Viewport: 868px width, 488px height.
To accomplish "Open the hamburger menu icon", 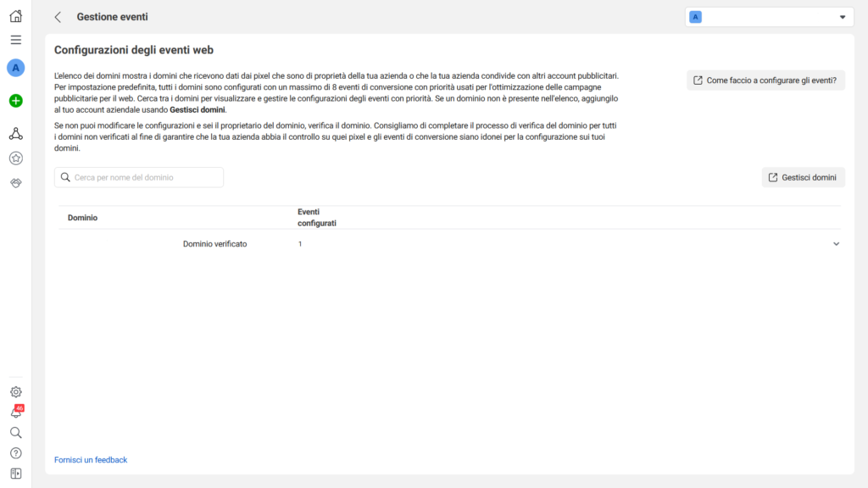I will click(x=15, y=40).
